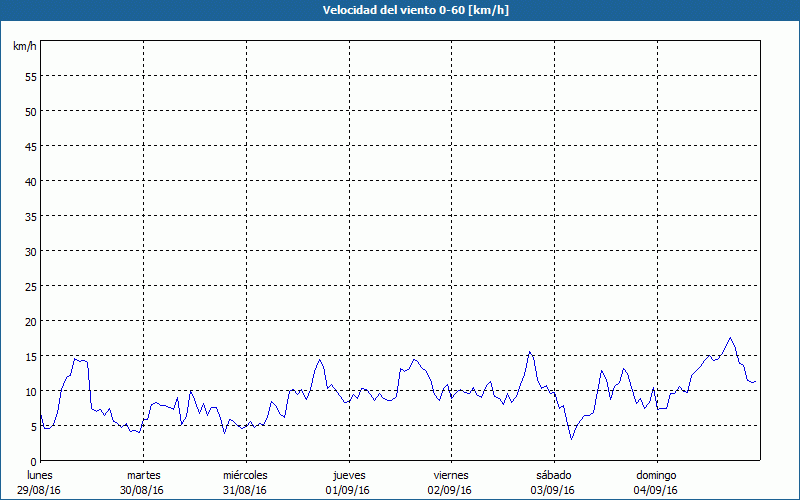
Task: Click the 'lunes' day label
Action: pyautogui.click(x=41, y=475)
